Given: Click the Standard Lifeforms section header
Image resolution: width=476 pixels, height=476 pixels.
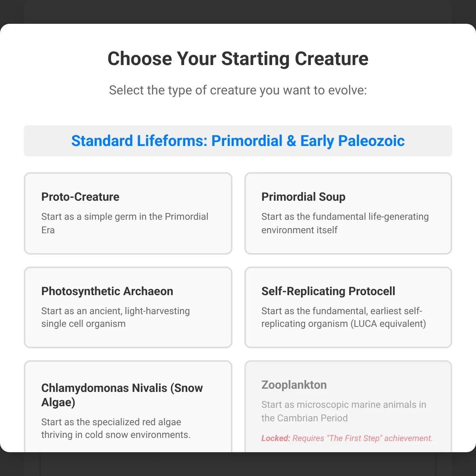Looking at the screenshot, I should click(238, 141).
